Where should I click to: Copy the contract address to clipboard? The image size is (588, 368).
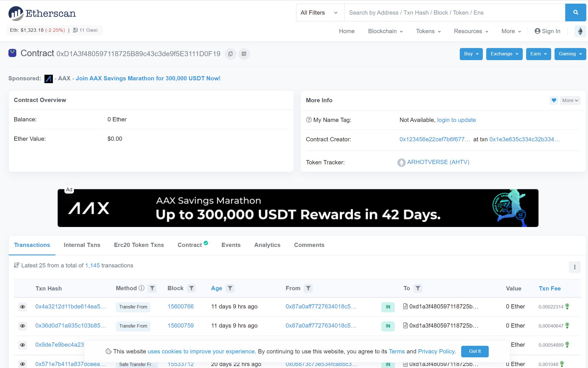click(230, 54)
